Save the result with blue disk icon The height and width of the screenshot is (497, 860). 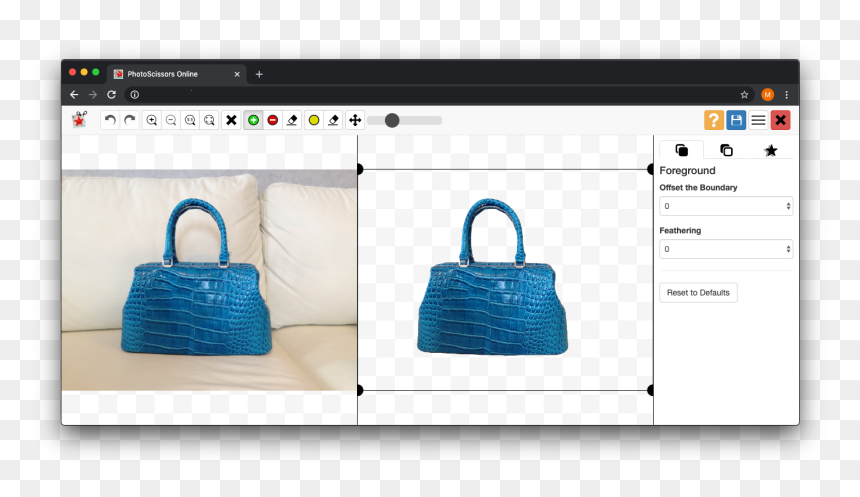[x=736, y=120]
